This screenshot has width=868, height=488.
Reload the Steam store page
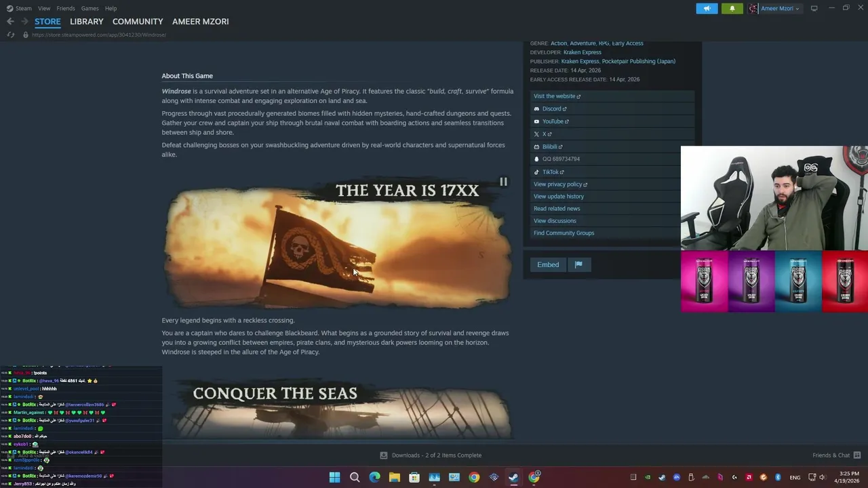click(11, 35)
